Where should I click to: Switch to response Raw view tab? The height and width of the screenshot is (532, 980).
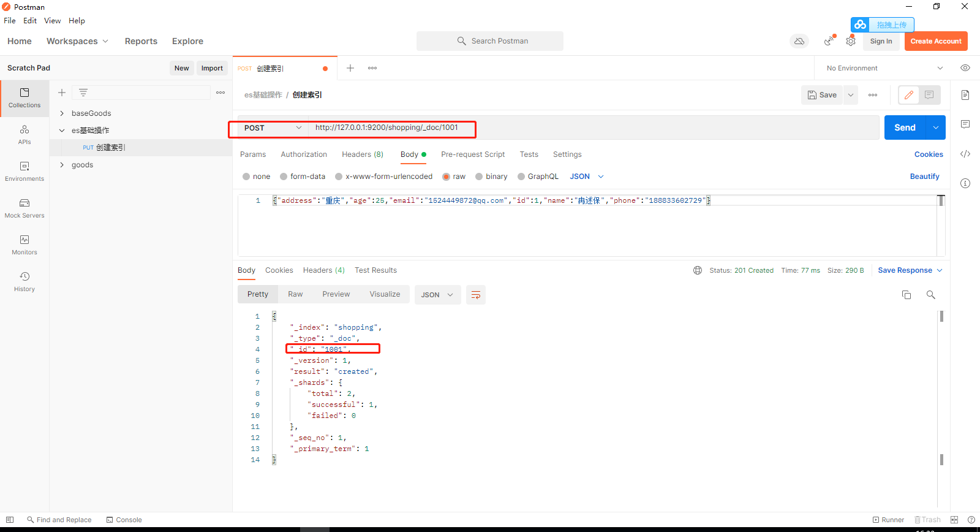click(x=295, y=294)
